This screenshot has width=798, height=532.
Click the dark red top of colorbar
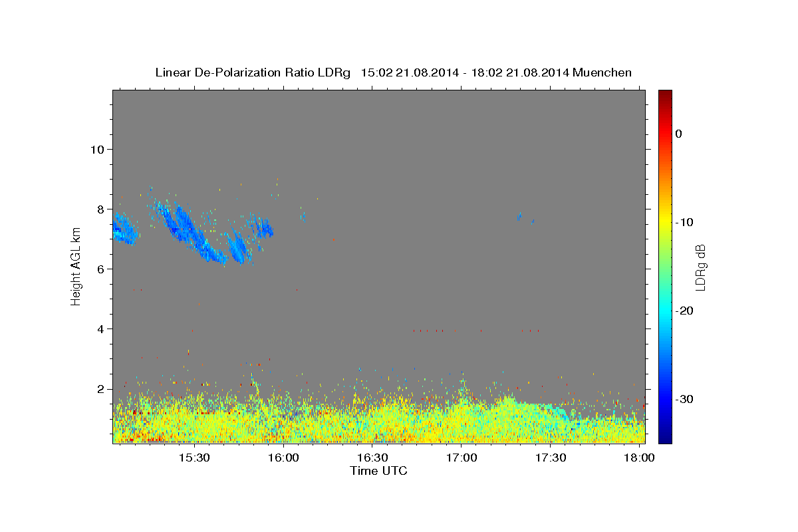tap(665, 94)
